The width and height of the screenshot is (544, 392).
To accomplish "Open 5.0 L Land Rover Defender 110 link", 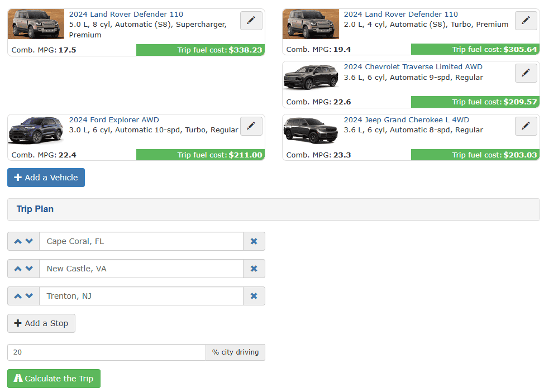I will pos(126,14).
